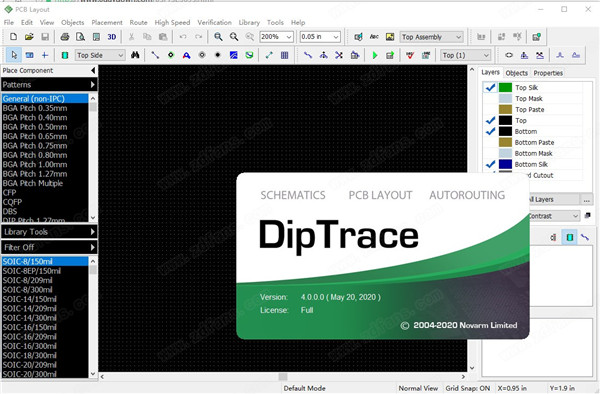The width and height of the screenshot is (600, 394).
Task: Open the High Speed menu
Action: (172, 23)
